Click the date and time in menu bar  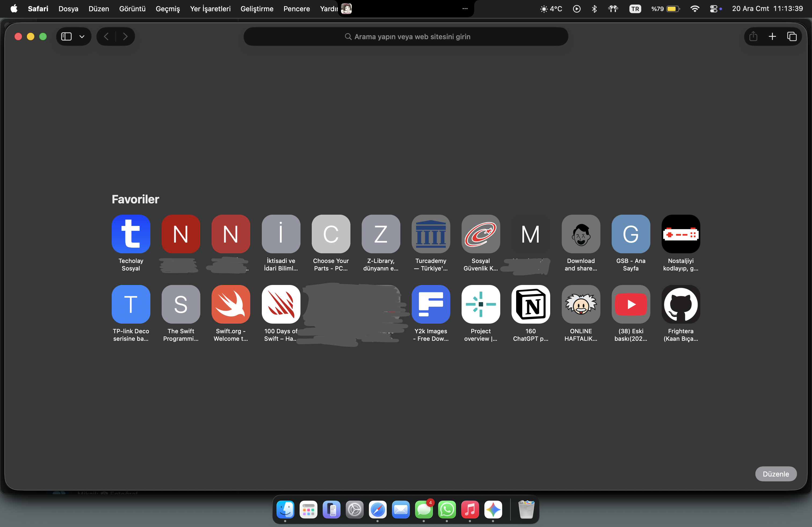click(767, 9)
